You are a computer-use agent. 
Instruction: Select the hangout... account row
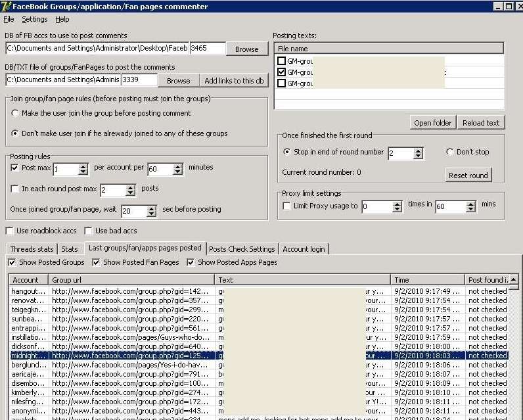pyautogui.click(x=259, y=291)
